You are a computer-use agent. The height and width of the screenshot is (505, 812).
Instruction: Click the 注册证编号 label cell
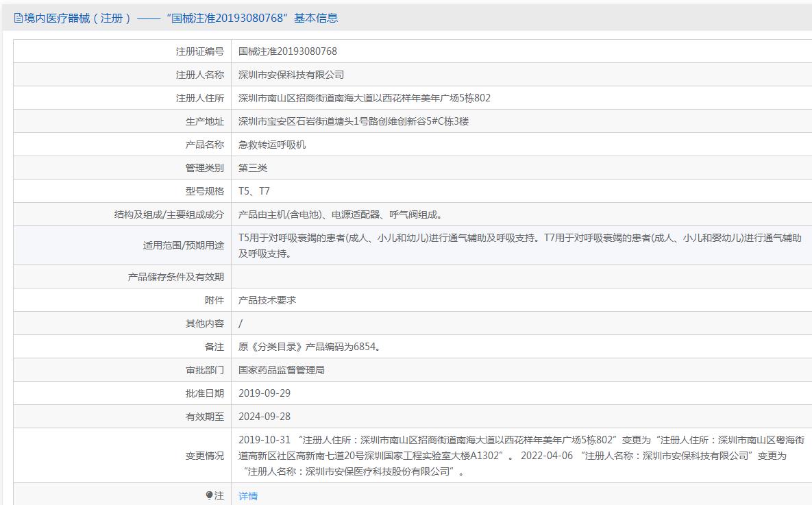[x=122, y=51]
